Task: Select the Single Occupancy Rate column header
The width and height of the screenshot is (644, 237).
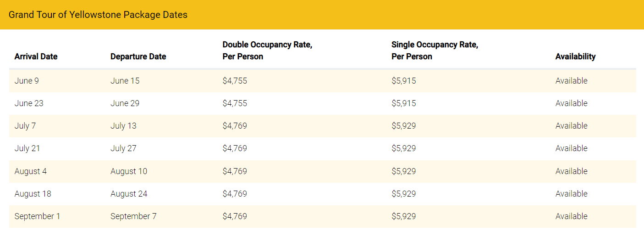Action: pos(435,51)
